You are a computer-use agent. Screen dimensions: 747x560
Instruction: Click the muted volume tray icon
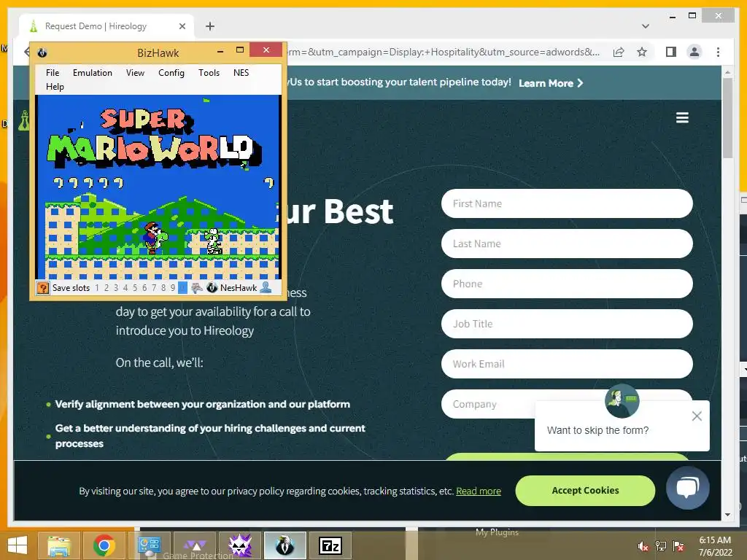tap(643, 546)
